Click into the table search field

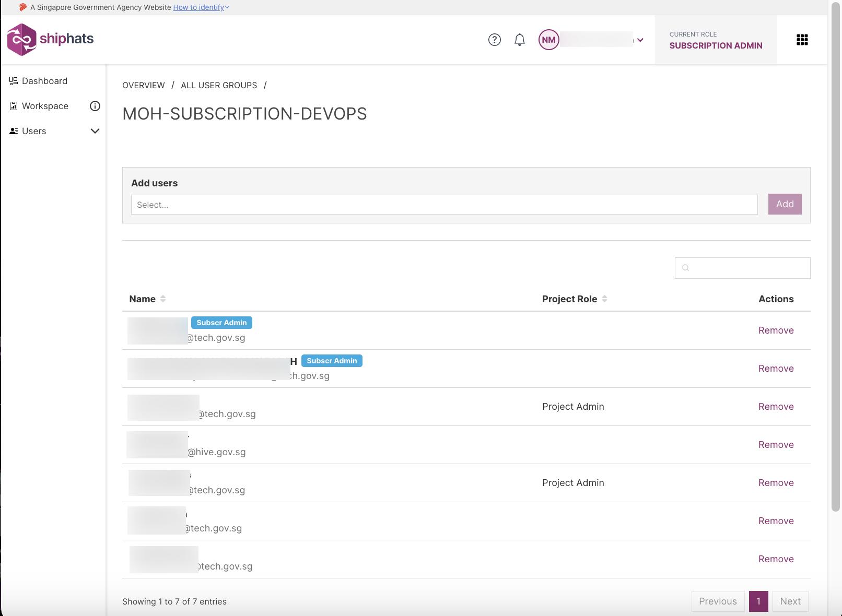(x=748, y=268)
